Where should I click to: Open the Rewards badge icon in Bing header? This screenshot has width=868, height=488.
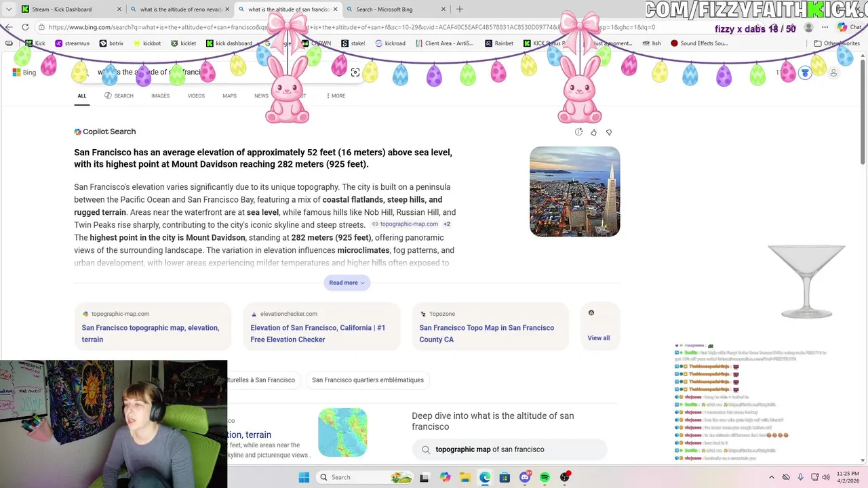click(805, 73)
